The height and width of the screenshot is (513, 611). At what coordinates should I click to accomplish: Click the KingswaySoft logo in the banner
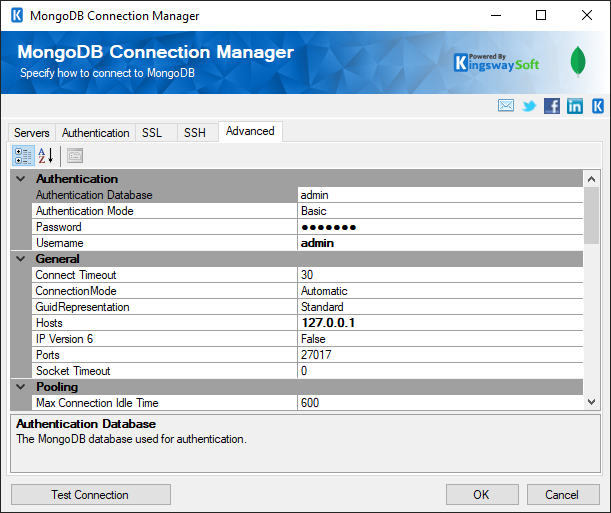[x=496, y=63]
